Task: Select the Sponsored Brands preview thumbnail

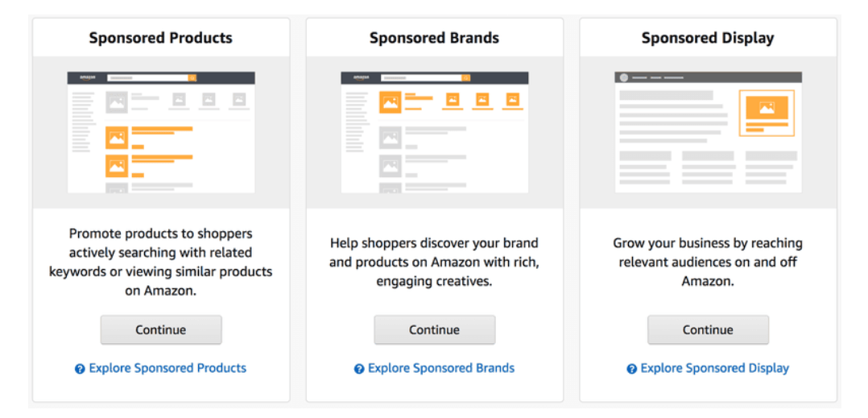Action: pyautogui.click(x=435, y=132)
